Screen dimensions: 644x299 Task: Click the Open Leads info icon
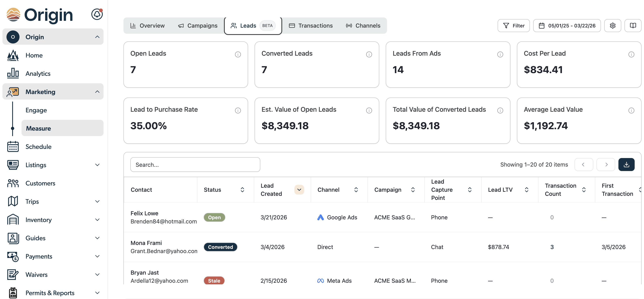pos(238,54)
